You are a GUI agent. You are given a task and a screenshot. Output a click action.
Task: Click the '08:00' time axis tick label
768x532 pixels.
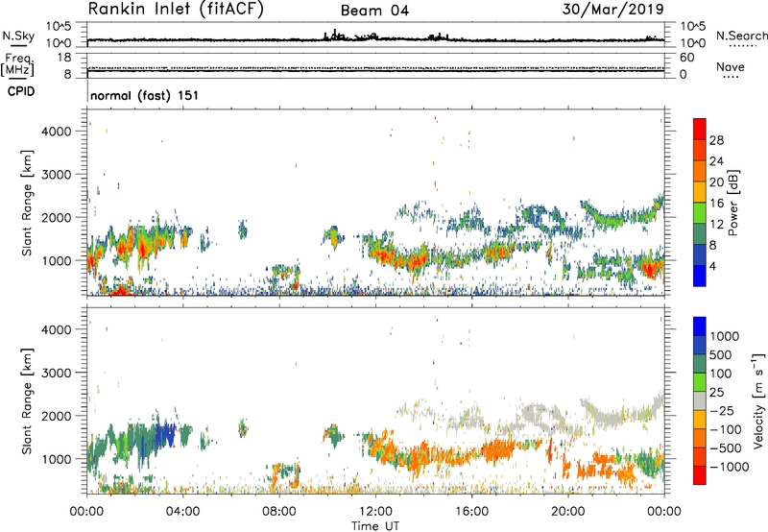point(279,512)
